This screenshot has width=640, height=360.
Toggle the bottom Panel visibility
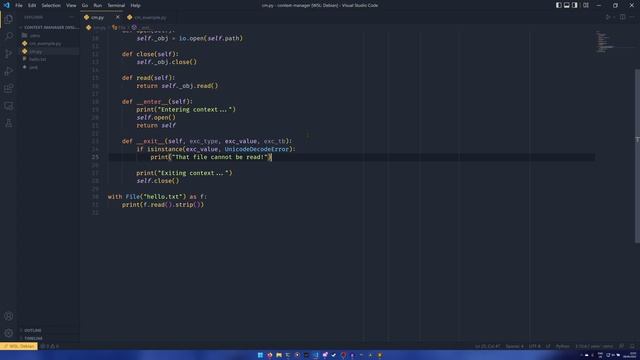(x=567, y=5)
